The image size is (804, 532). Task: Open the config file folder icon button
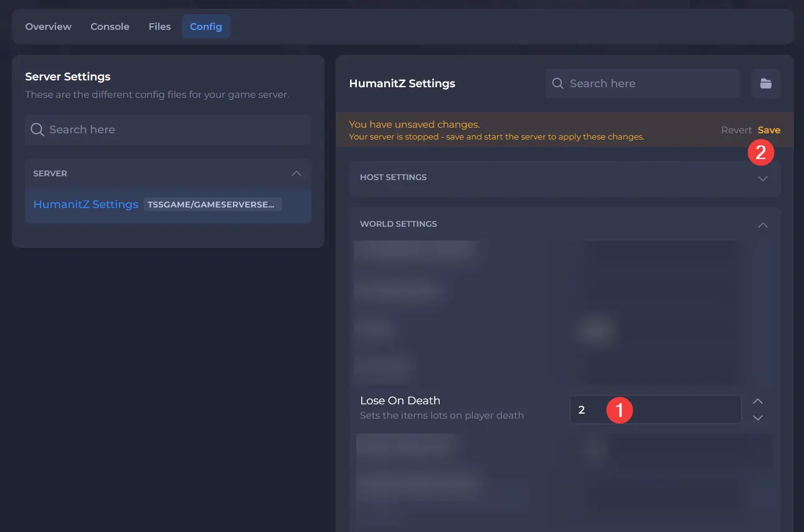[x=766, y=83]
